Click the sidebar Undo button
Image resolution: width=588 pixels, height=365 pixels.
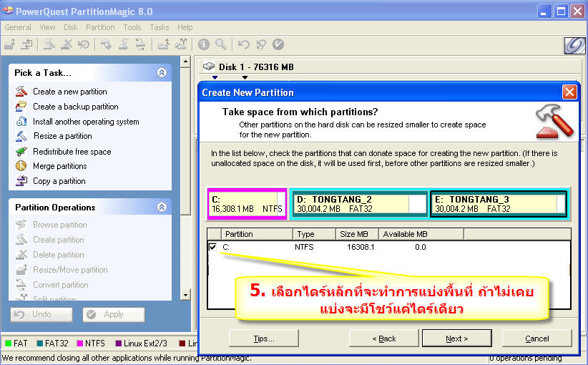[x=41, y=314]
